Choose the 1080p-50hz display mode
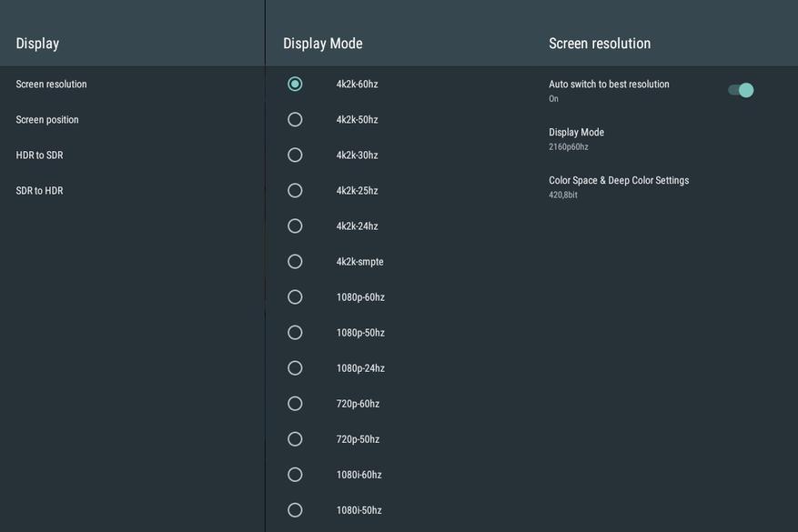This screenshot has width=798, height=532. pos(295,333)
